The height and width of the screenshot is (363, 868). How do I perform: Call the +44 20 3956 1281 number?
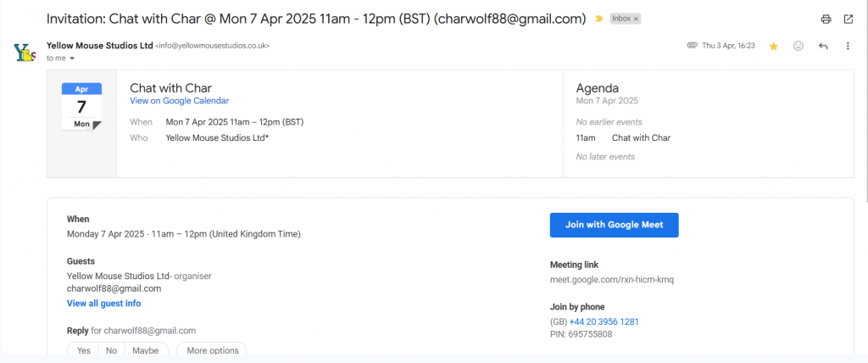point(604,322)
